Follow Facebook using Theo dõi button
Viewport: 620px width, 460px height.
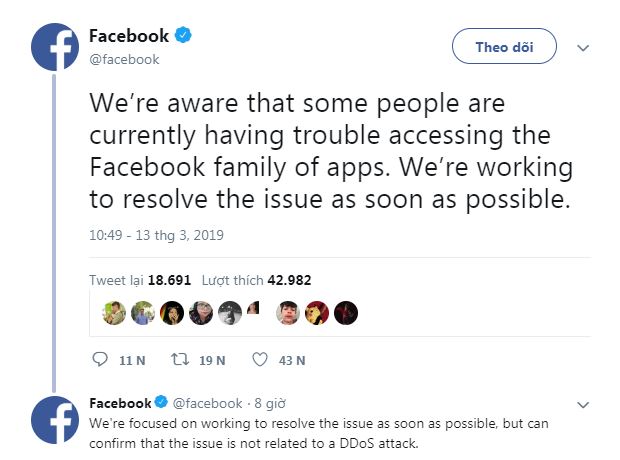tap(505, 46)
